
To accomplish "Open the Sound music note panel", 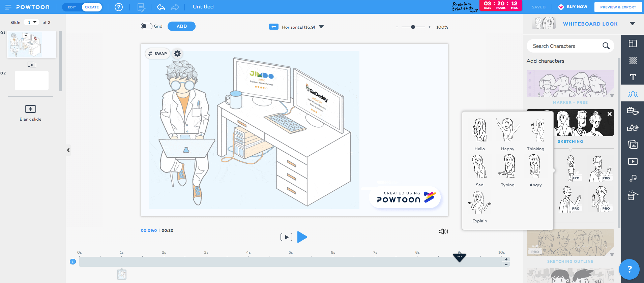I will coord(633,178).
